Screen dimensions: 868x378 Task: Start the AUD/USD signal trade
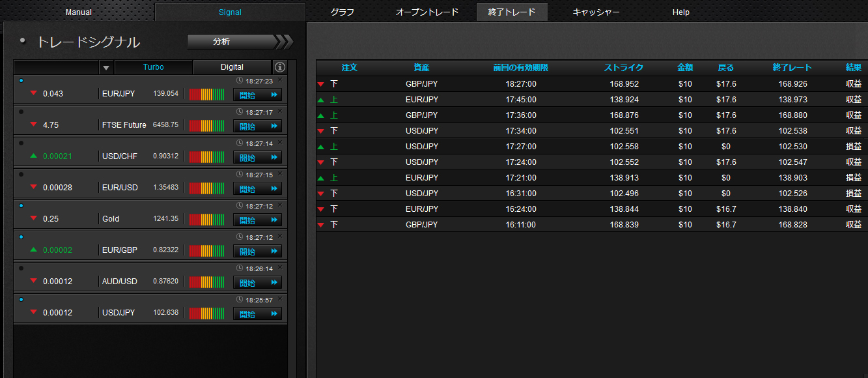[x=258, y=282]
